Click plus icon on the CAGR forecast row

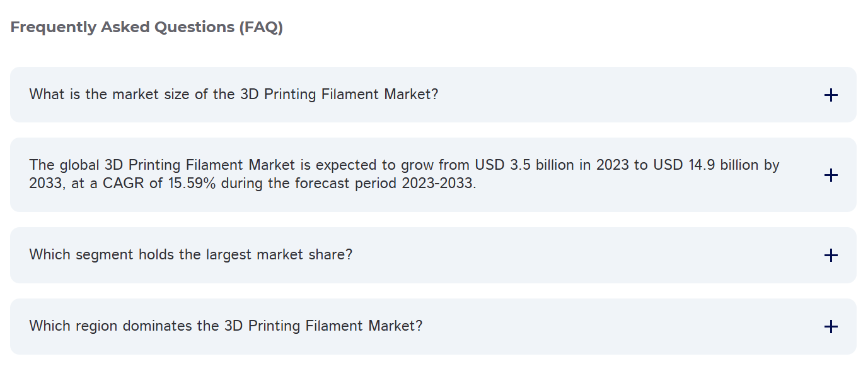[x=831, y=175]
